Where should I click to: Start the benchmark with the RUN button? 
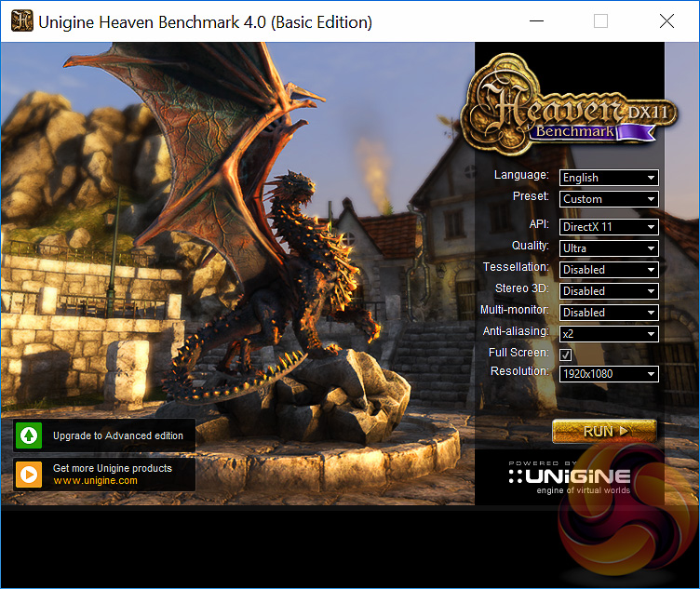click(604, 432)
